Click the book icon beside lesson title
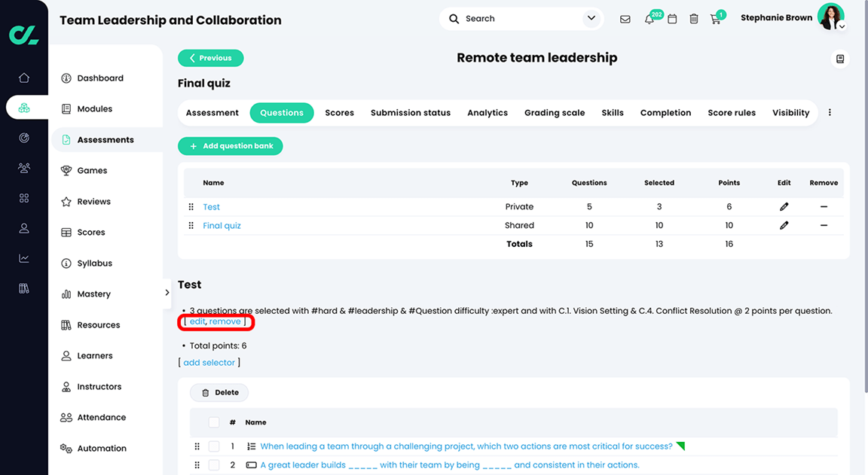 click(840, 59)
